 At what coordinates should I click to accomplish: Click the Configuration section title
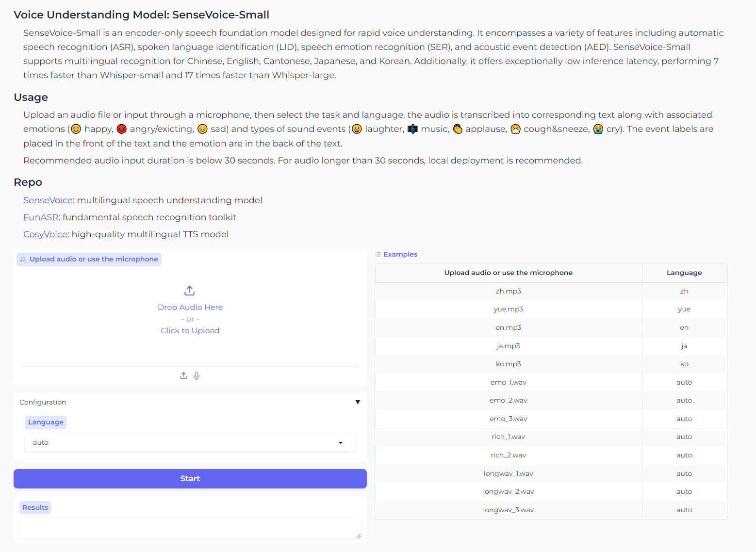[43, 402]
